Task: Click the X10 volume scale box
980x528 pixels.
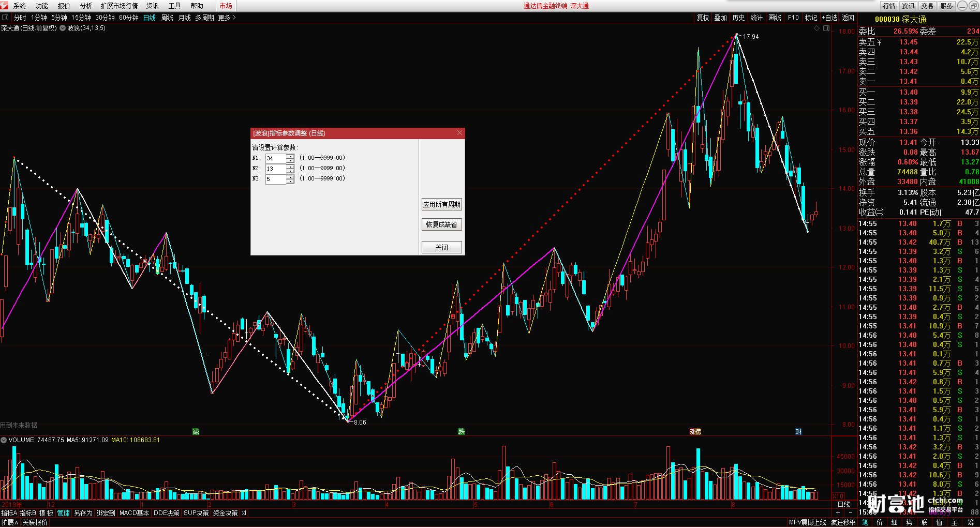Action: point(838,496)
